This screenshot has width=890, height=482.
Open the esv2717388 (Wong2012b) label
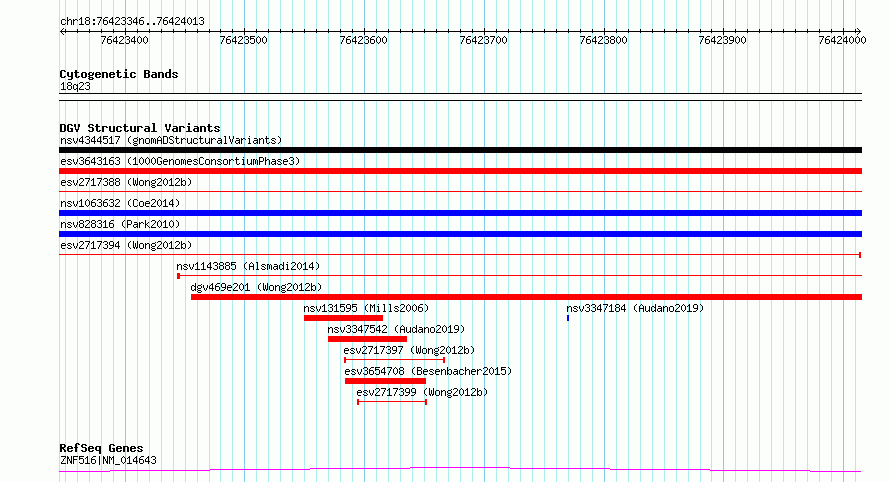[126, 182]
